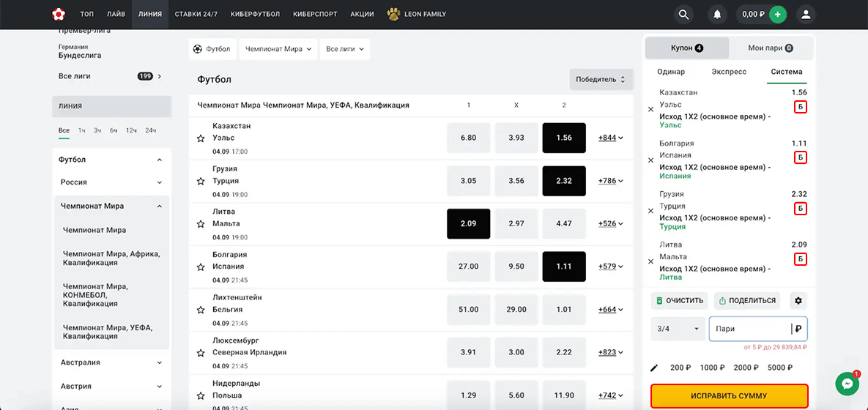Open the Чемпионат Мира filter dropdown
This screenshot has width=868, height=410.
point(278,49)
